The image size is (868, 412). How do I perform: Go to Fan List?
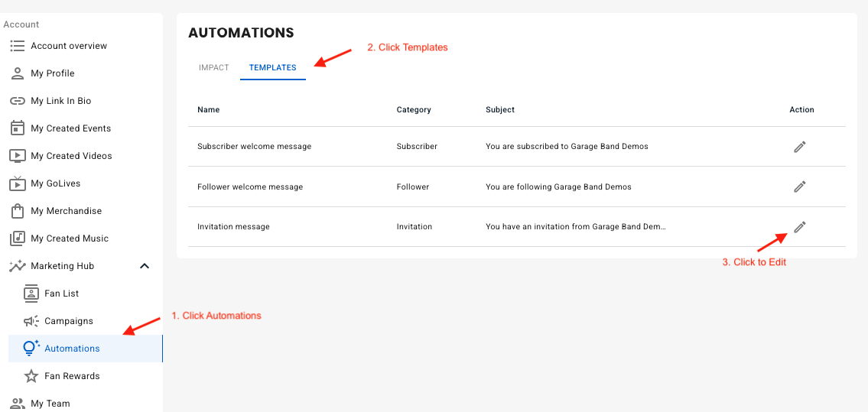coord(62,294)
